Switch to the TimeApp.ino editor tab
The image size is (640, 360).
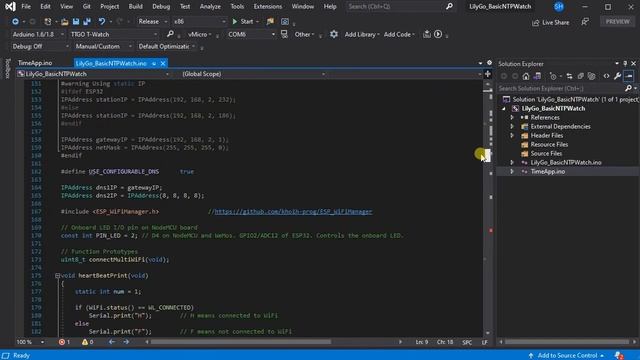click(x=35, y=63)
